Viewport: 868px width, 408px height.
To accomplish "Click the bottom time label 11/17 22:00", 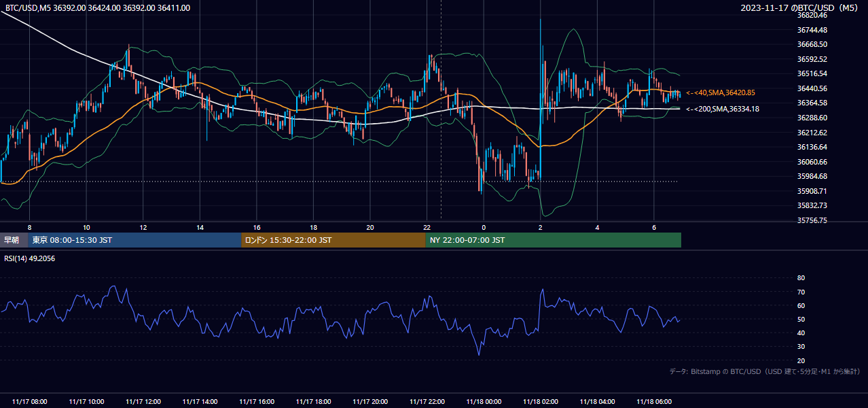I will point(427,401).
